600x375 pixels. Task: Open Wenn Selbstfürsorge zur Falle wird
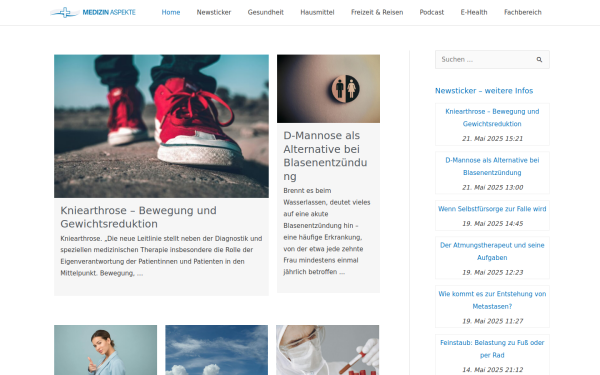(492, 209)
